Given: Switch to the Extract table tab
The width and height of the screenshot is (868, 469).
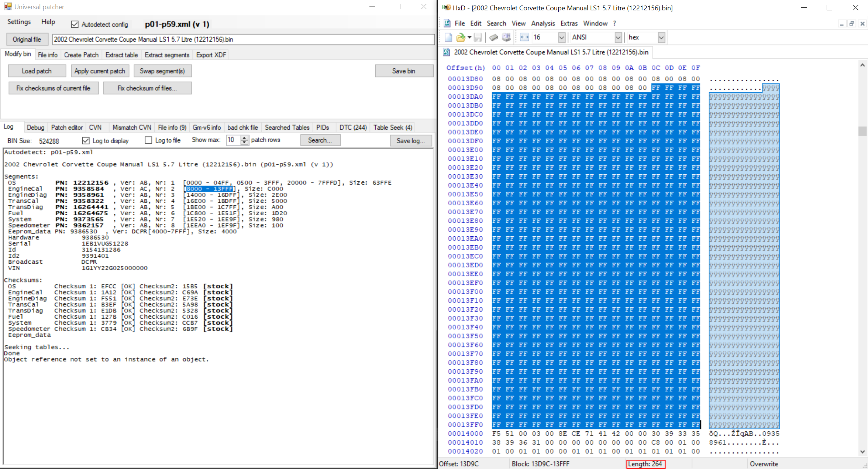Looking at the screenshot, I should point(121,55).
